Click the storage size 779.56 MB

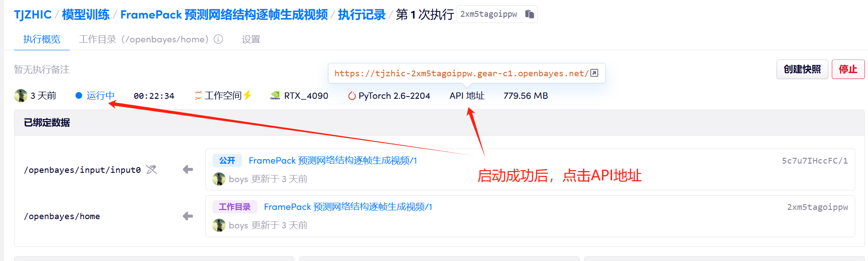526,96
